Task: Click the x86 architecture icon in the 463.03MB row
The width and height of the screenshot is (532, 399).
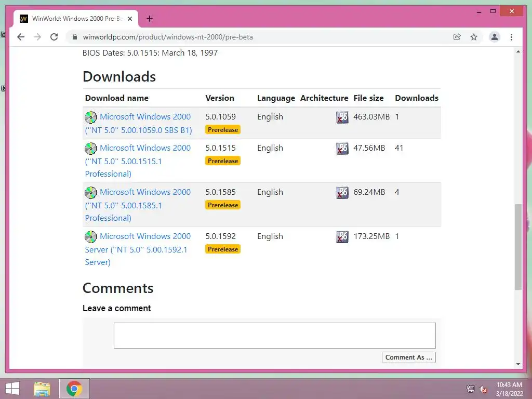Action: click(342, 117)
